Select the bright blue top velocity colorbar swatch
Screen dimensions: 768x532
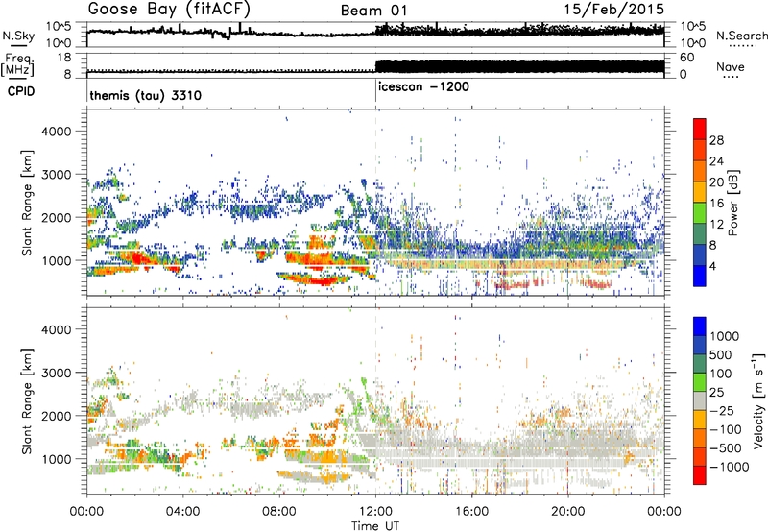[x=700, y=326]
